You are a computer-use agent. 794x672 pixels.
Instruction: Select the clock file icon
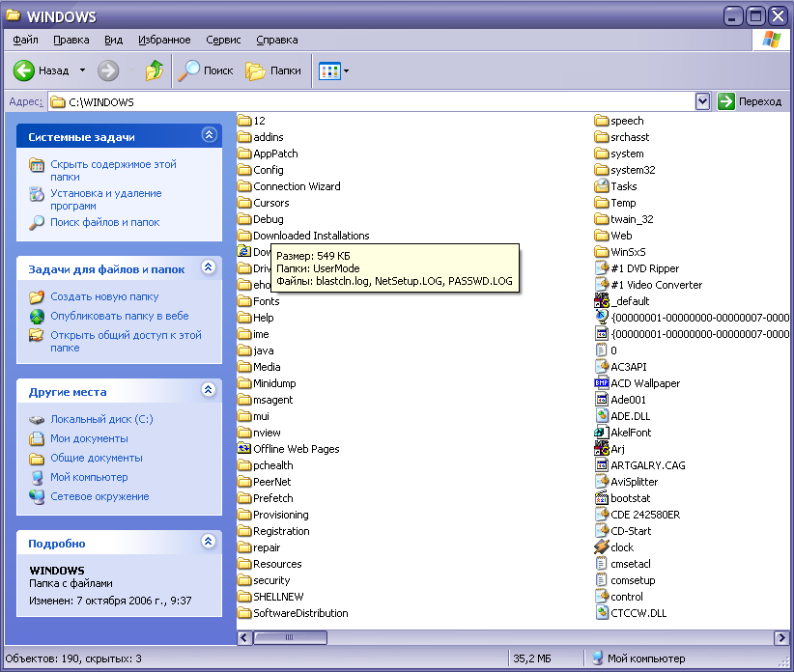click(x=602, y=547)
